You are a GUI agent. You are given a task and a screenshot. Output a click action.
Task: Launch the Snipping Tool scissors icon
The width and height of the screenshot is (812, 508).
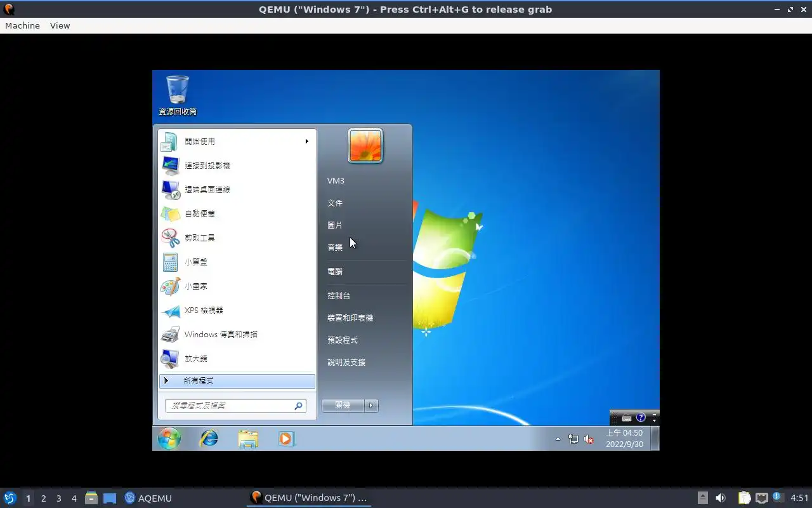[169, 237]
